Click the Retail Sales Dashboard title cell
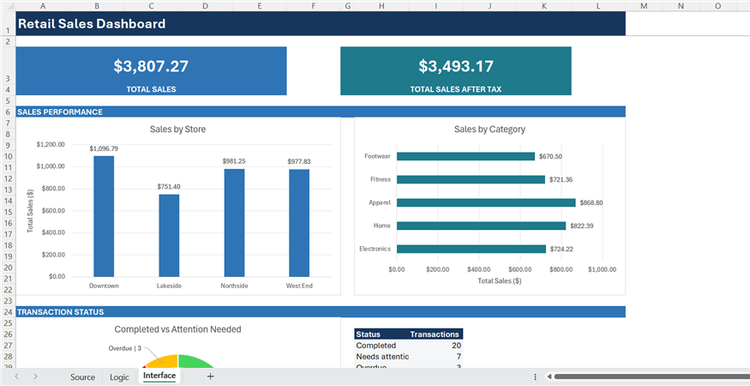Viewport: 750px width, 386px height. click(x=320, y=23)
